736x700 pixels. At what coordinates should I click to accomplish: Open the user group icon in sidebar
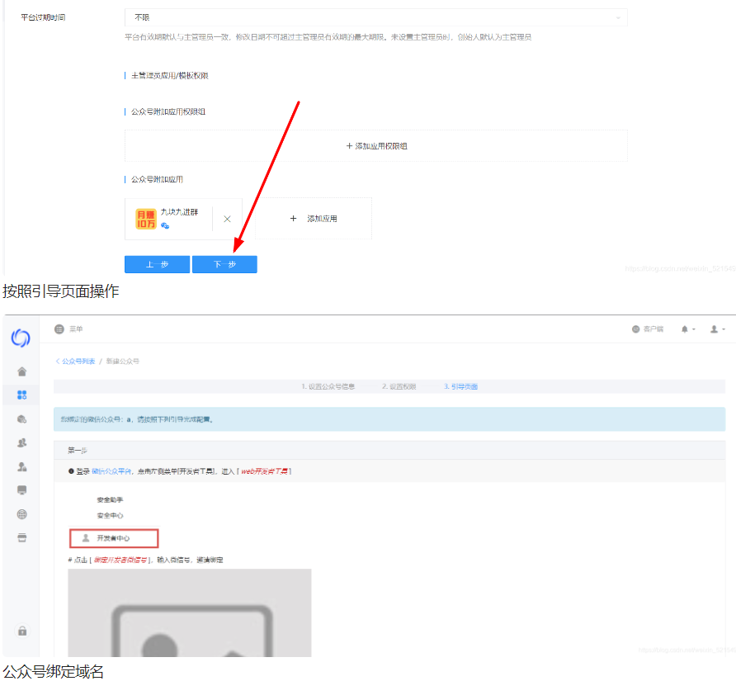[21, 442]
